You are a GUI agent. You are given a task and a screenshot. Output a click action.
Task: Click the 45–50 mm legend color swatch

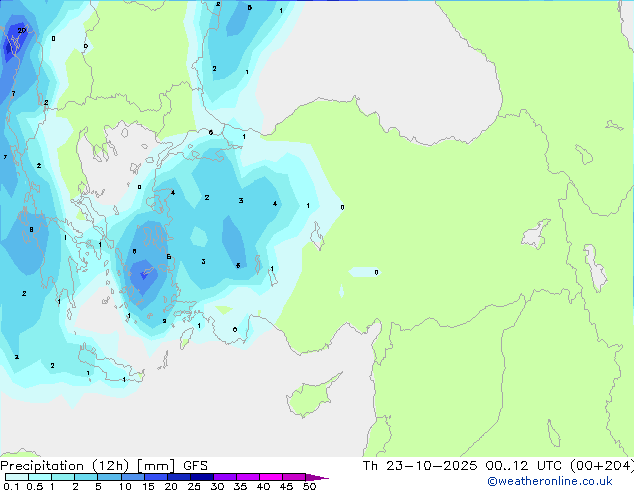pyautogui.click(x=294, y=477)
